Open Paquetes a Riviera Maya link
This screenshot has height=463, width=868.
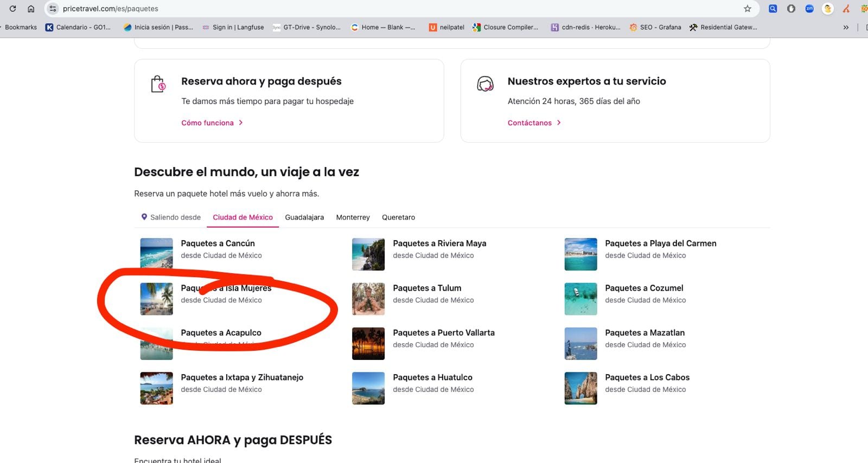point(439,243)
